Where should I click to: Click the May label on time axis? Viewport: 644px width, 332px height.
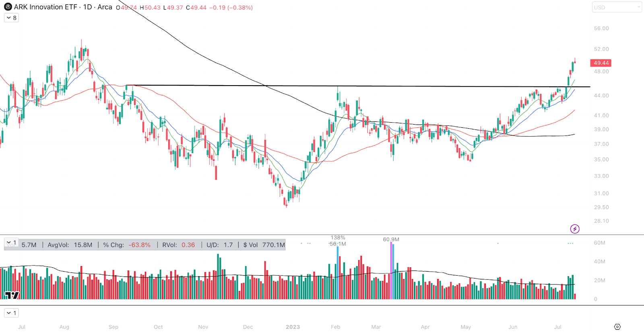[x=466, y=327]
